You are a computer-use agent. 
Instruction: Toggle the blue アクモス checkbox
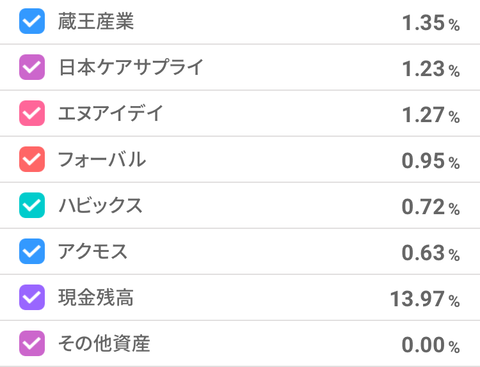click(x=32, y=251)
